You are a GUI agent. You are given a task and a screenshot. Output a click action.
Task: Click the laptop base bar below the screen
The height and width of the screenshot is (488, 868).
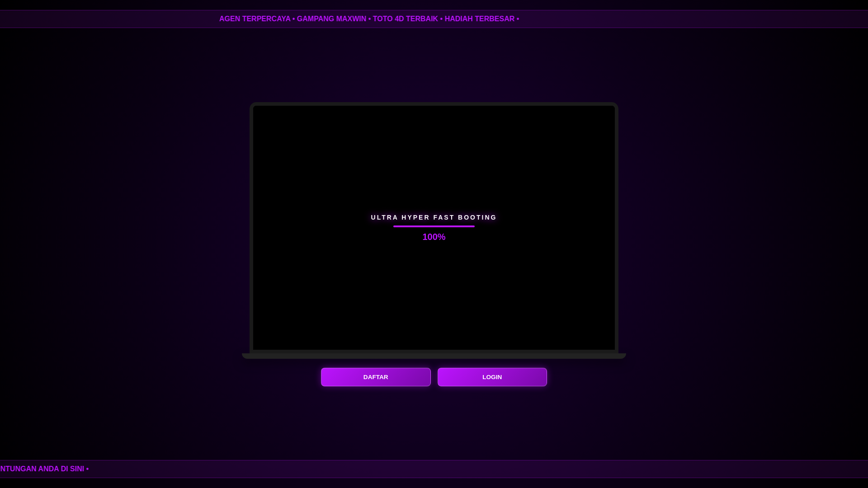tap(434, 356)
